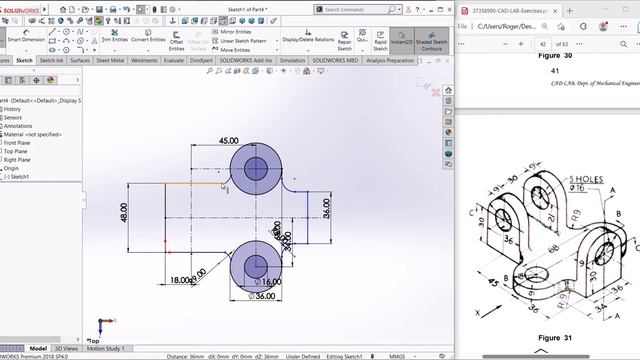Click Move Entities in the Sketch ribbon

coord(231,50)
